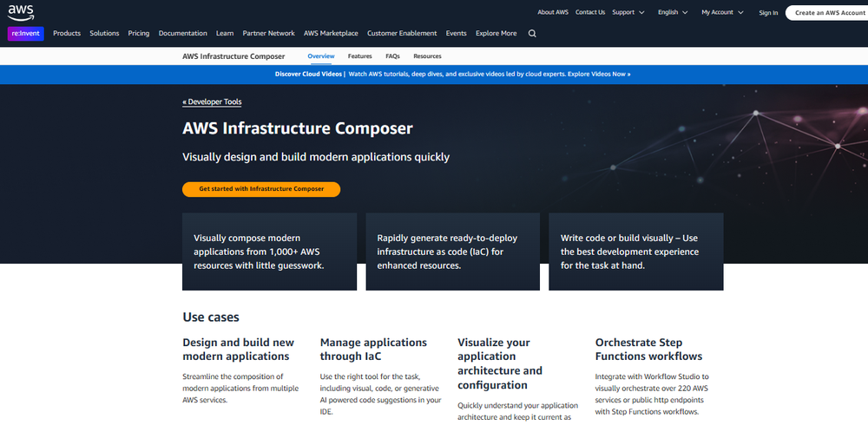Viewport: 868px width, 425px height.
Task: Expand the Support dropdown
Action: tap(628, 12)
